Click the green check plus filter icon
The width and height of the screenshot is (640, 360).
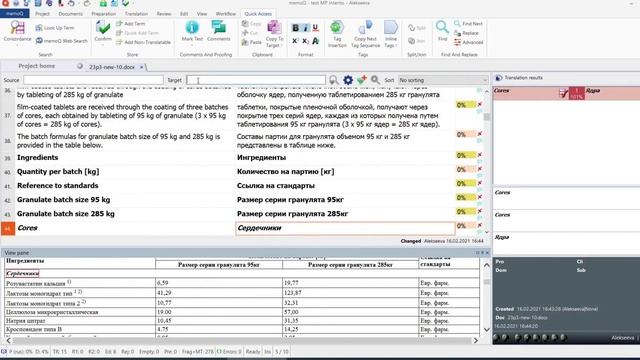362,80
